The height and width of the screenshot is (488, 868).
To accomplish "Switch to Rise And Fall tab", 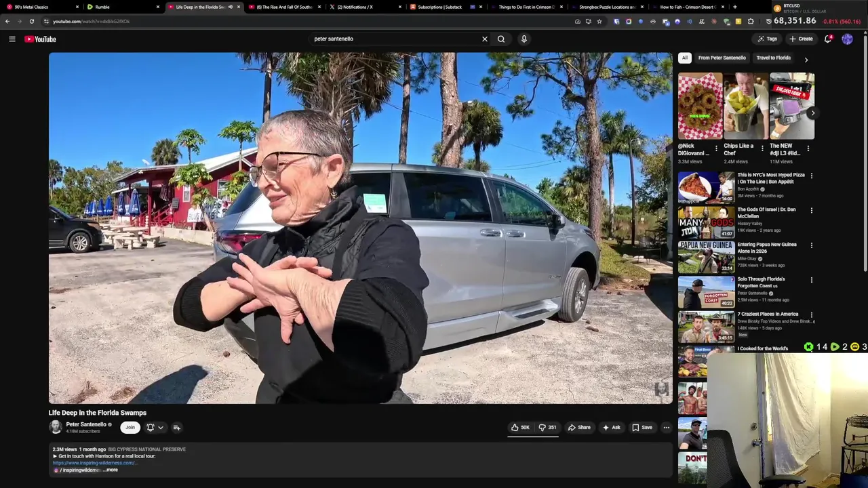I will tap(283, 7).
